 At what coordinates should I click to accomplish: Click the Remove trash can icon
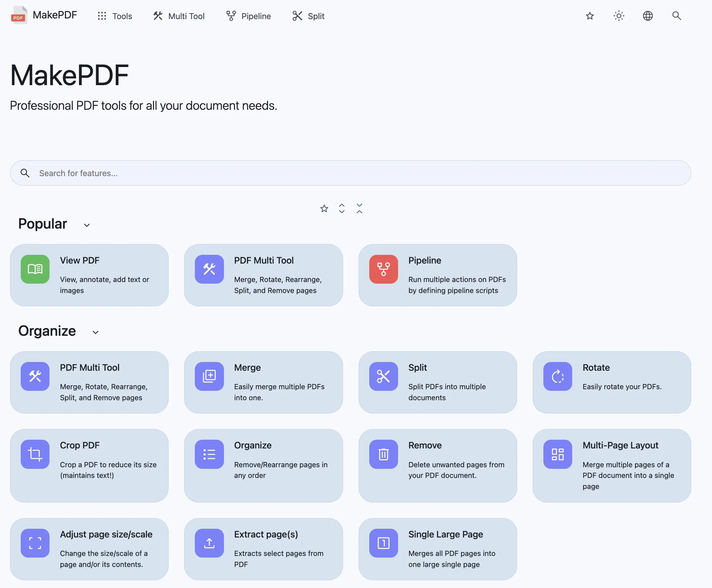coord(383,454)
